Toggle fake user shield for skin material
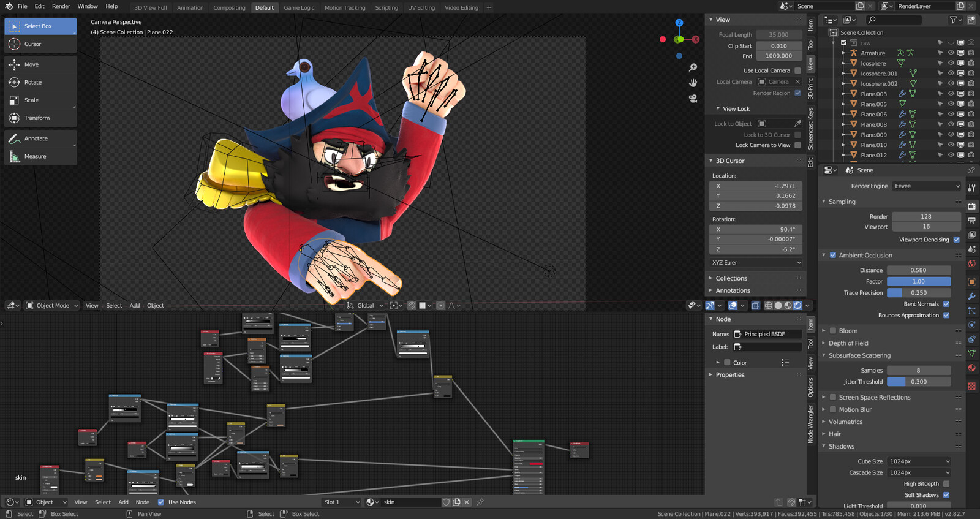 [x=447, y=502]
